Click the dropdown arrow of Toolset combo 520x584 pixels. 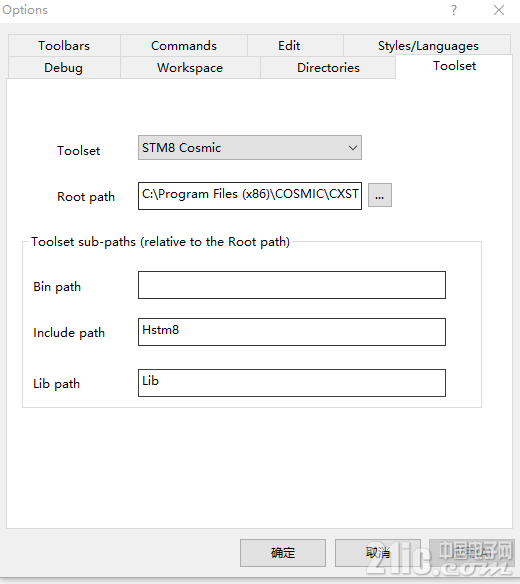(352, 147)
